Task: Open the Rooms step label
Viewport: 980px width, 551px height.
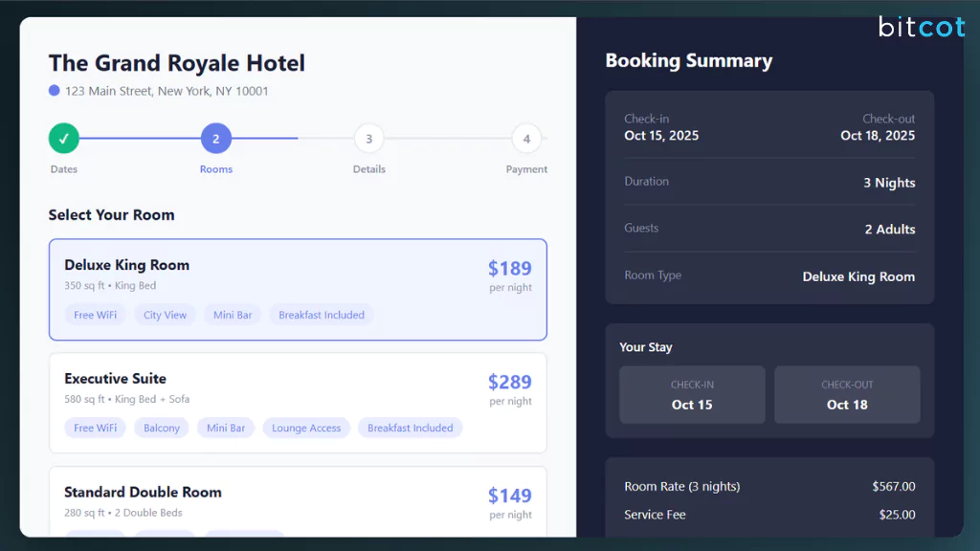Action: (215, 168)
